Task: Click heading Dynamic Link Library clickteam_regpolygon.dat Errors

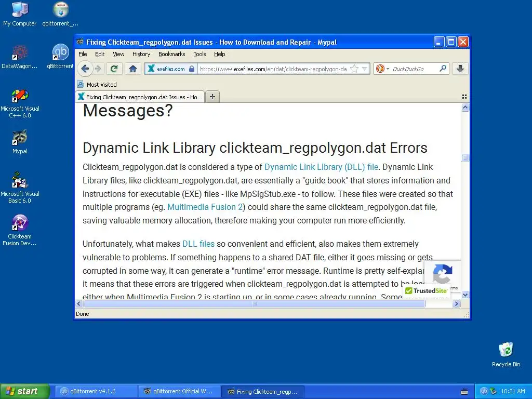Action: (255, 148)
